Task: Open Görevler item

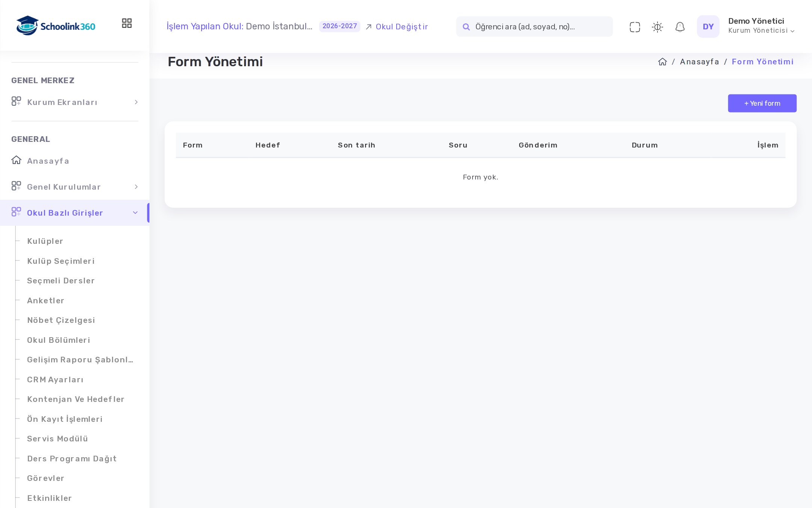Action: 45,478
